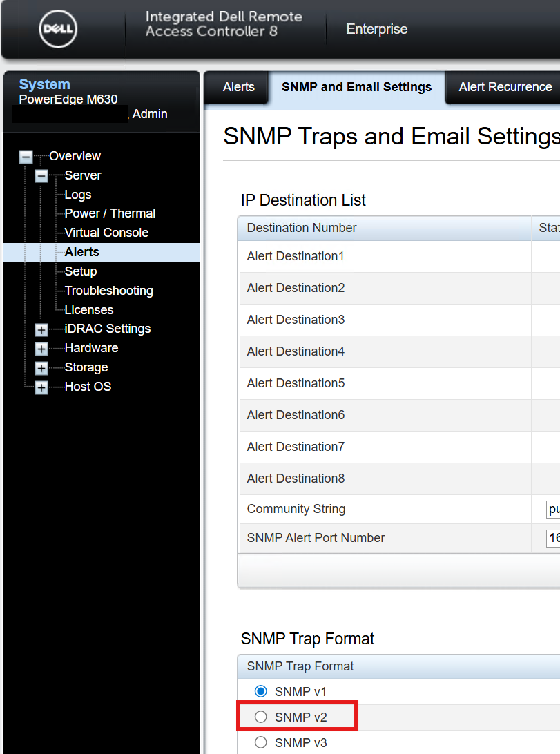Click the IP Destination List heading

pyautogui.click(x=303, y=200)
